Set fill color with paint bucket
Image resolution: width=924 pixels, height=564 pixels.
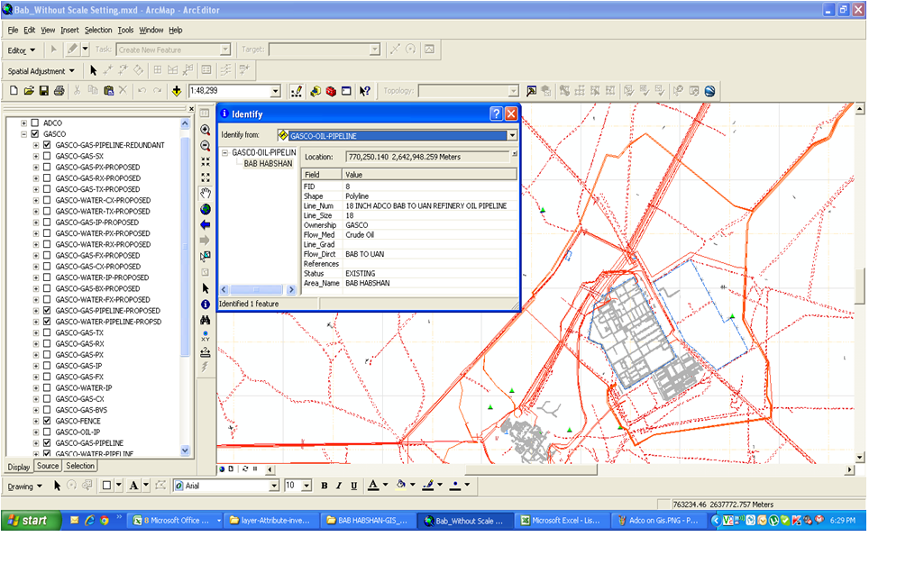[x=401, y=486]
